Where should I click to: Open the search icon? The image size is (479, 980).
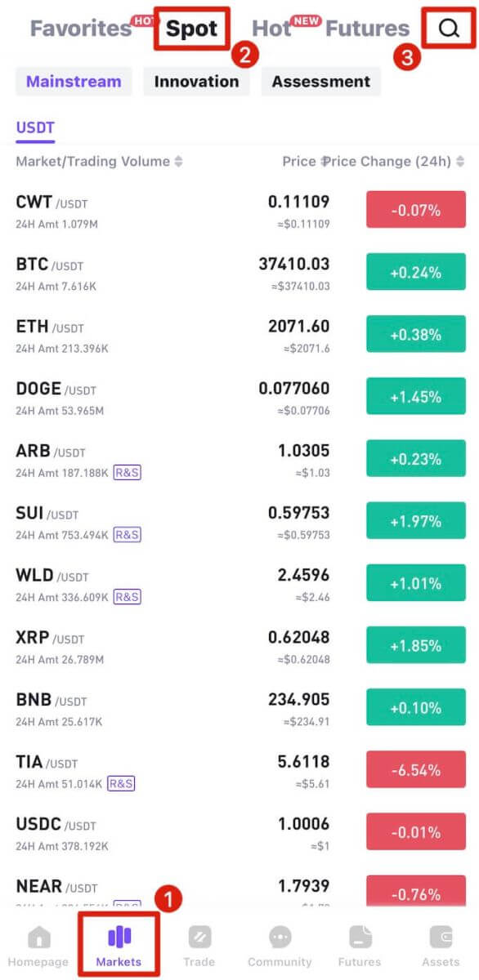(448, 29)
